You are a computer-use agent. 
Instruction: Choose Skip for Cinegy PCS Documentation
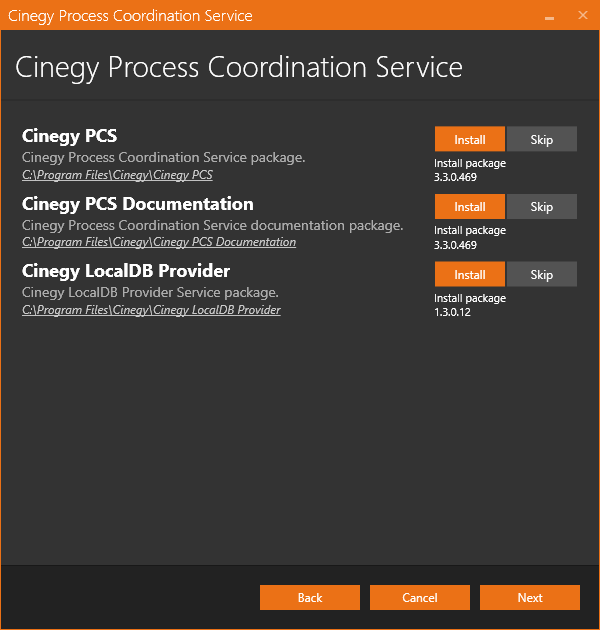[x=542, y=207]
